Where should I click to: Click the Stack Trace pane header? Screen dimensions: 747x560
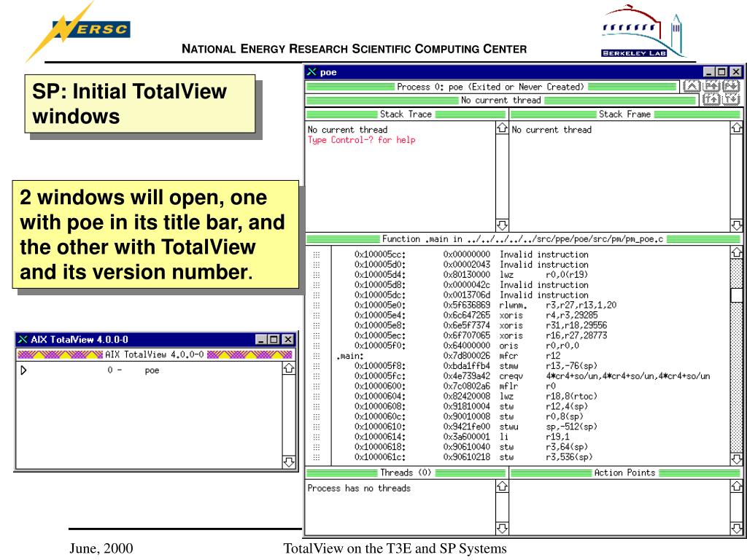(406, 114)
